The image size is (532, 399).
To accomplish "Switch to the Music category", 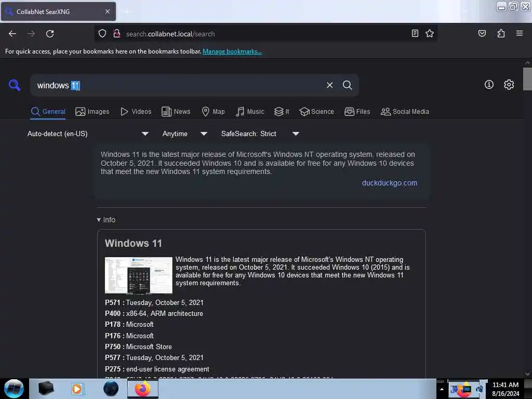I will tap(250, 112).
